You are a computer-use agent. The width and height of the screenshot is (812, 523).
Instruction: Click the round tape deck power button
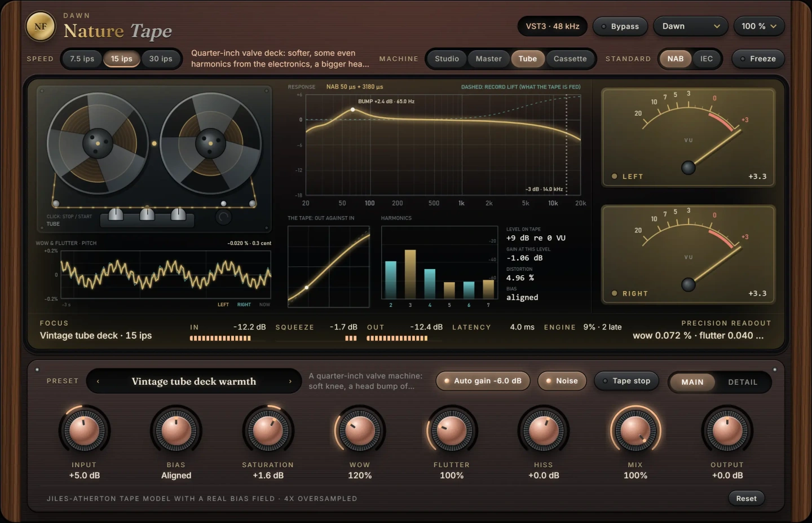tap(223, 217)
